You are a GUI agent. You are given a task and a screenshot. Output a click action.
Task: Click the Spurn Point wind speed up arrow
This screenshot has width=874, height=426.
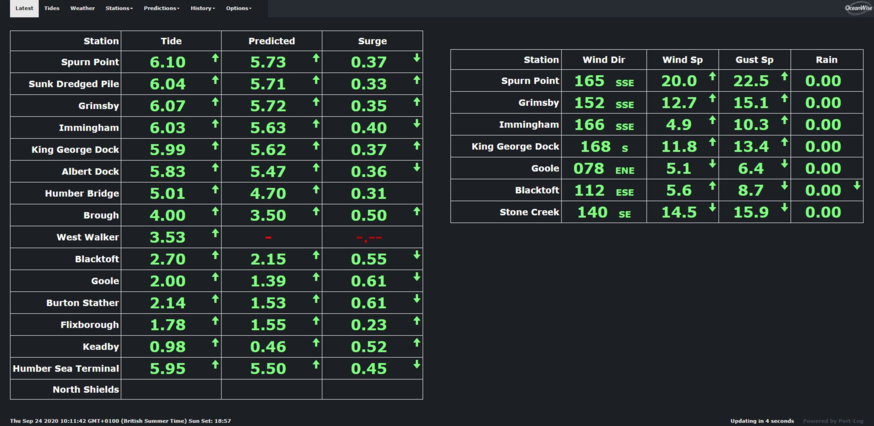712,77
